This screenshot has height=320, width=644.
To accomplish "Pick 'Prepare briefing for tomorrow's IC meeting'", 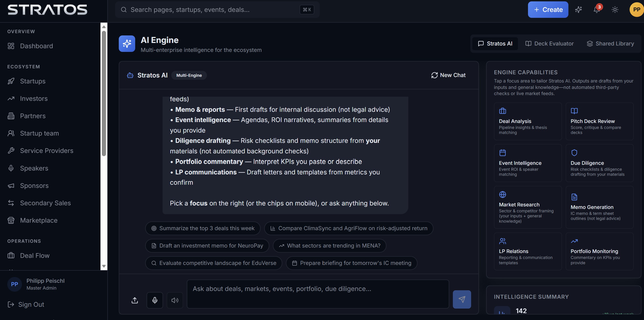I will (x=351, y=263).
